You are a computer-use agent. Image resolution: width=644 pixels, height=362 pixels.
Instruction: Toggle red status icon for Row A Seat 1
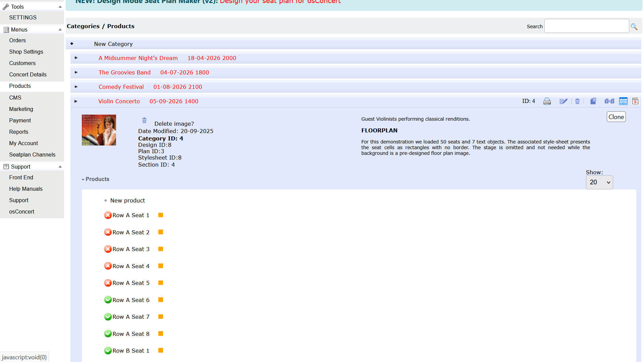click(x=108, y=215)
